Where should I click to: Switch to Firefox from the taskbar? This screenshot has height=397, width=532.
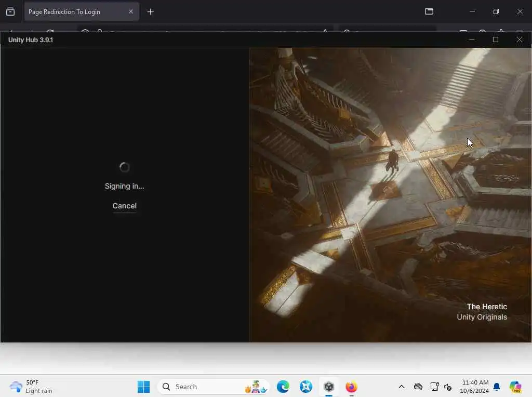352,387
